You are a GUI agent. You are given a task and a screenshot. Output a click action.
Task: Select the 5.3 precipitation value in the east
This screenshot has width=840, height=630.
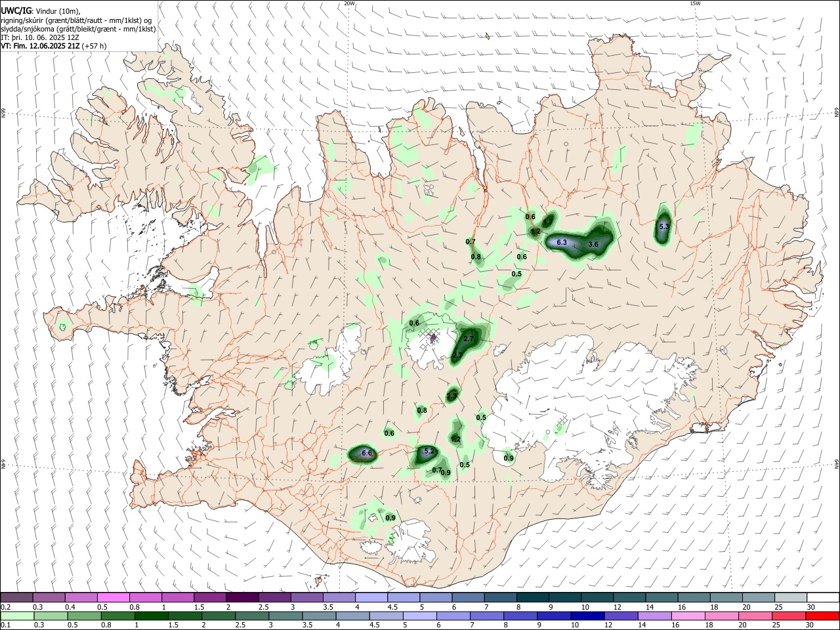coord(663,226)
